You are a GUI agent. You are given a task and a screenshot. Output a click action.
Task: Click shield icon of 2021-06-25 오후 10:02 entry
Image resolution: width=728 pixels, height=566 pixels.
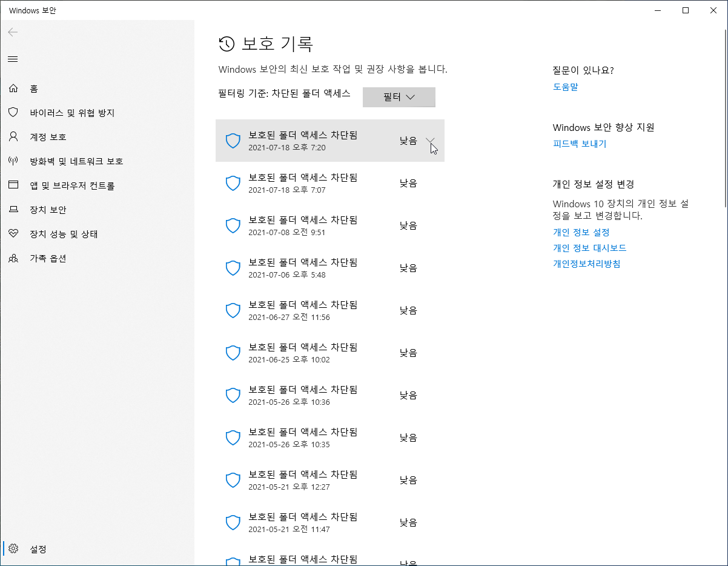(233, 353)
